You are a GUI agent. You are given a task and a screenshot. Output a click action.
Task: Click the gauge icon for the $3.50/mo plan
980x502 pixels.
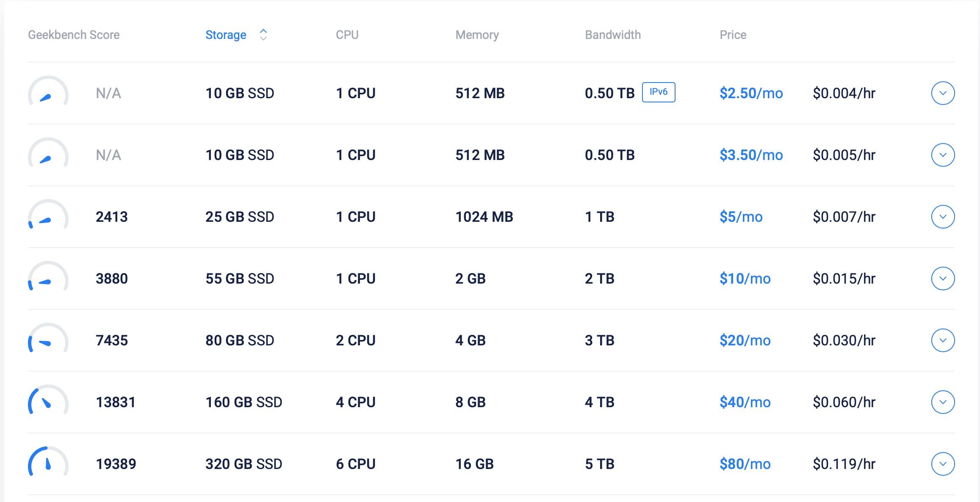click(48, 152)
